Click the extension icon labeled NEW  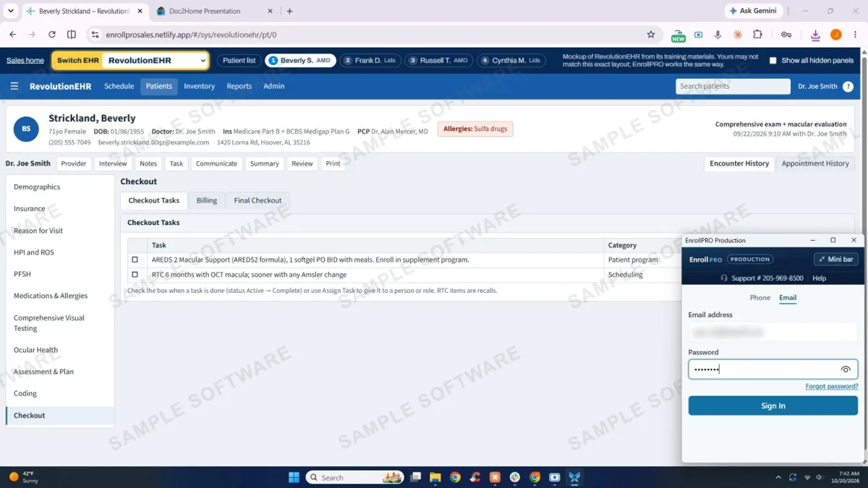[678, 35]
